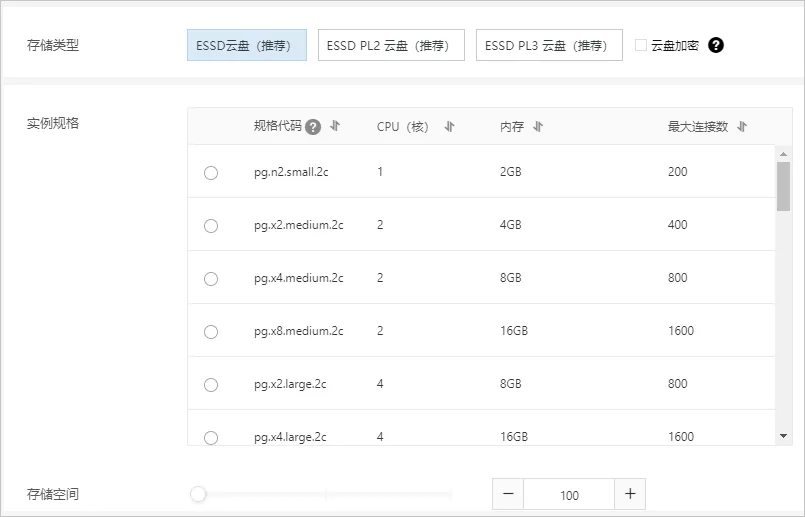Choose ESSD PL2 云盘（推荐） storage type
The height and width of the screenshot is (517, 805).
391,45
